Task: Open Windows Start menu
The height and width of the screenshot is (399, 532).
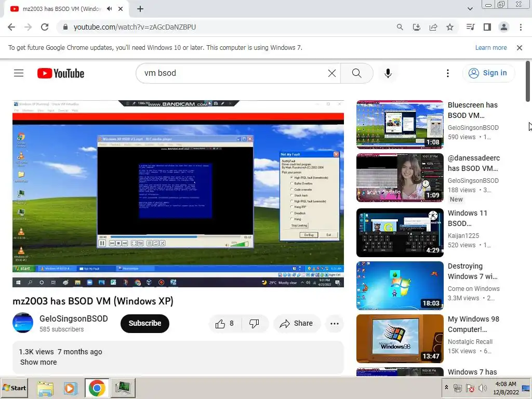Action: (14, 388)
